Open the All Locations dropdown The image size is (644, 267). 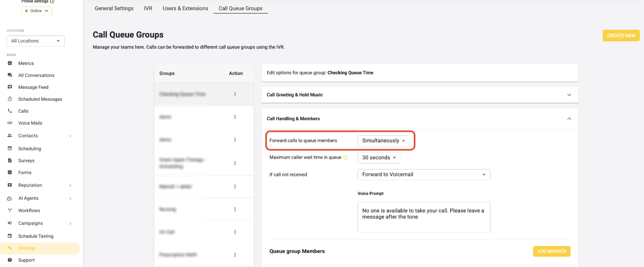35,41
